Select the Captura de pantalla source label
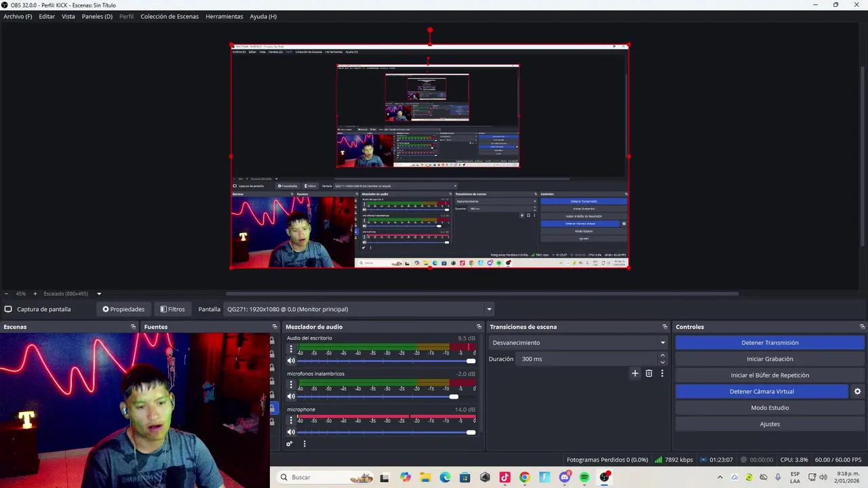 coord(43,309)
